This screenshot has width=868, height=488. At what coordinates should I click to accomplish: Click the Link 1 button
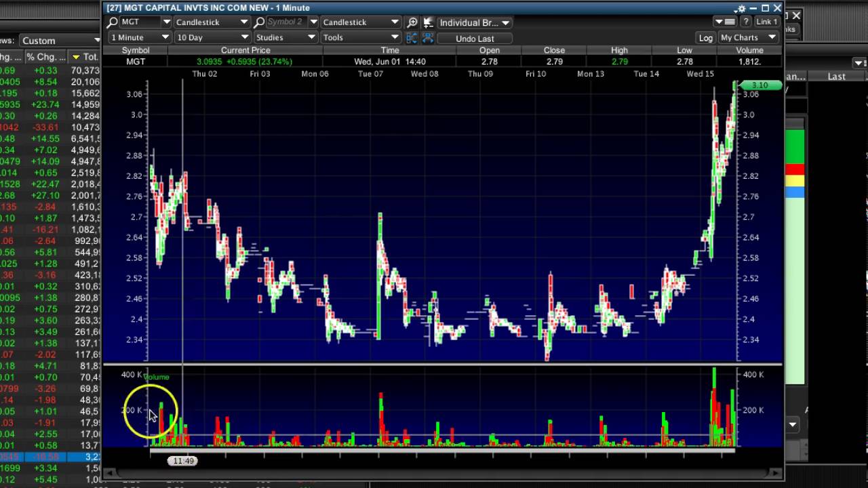pos(766,22)
